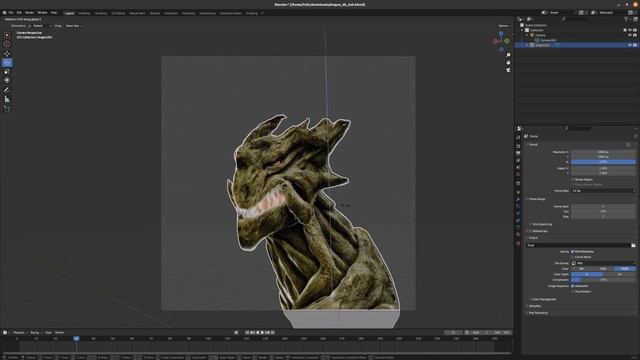Collapse the Collection tree arrow in outliner
640x360 pixels.
click(522, 30)
